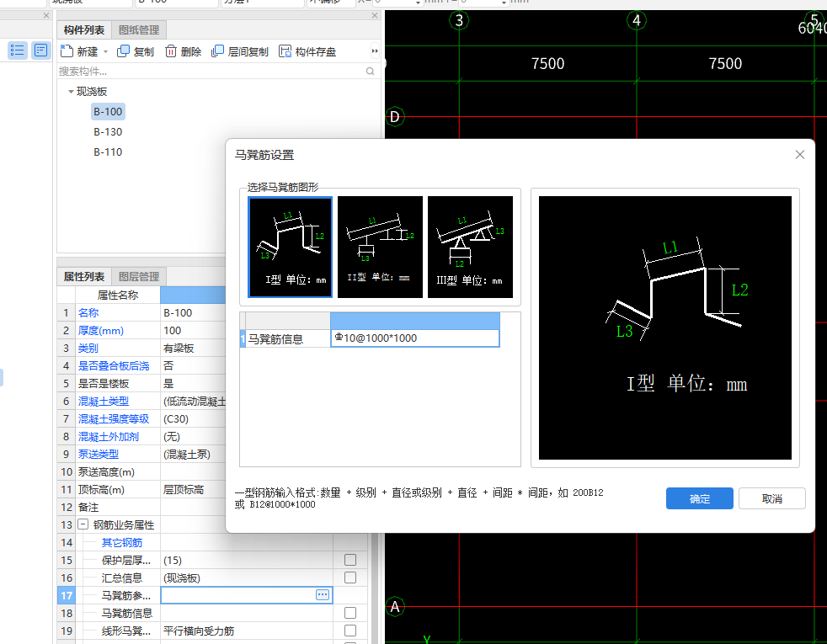Cancel with the 取消 button
Screen dimensions: 827x644
[771, 498]
